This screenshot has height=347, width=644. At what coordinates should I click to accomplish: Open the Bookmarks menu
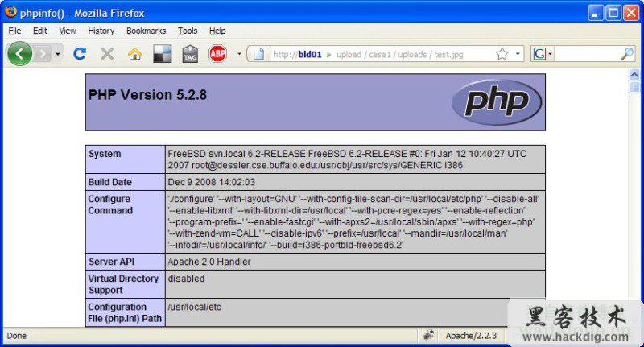pyautogui.click(x=146, y=31)
